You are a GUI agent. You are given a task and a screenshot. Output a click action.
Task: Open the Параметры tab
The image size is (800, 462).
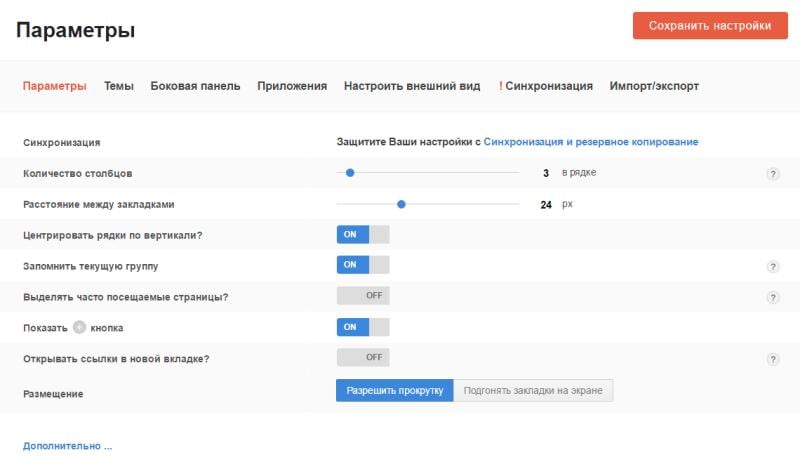(x=55, y=86)
